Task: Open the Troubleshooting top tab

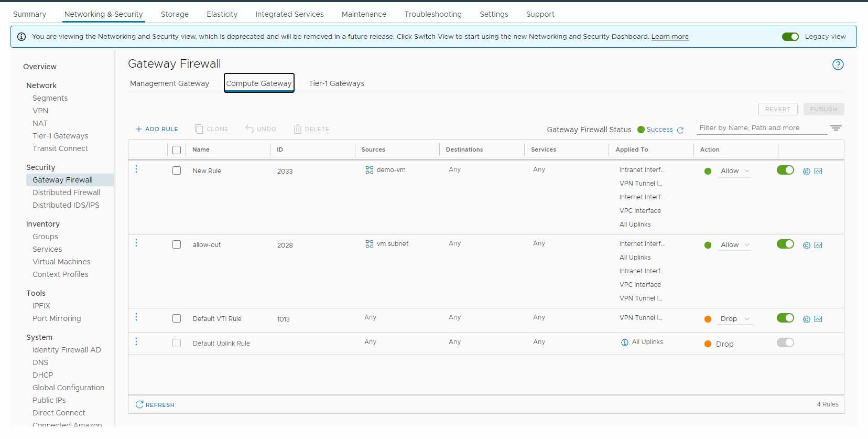Action: pyautogui.click(x=432, y=14)
